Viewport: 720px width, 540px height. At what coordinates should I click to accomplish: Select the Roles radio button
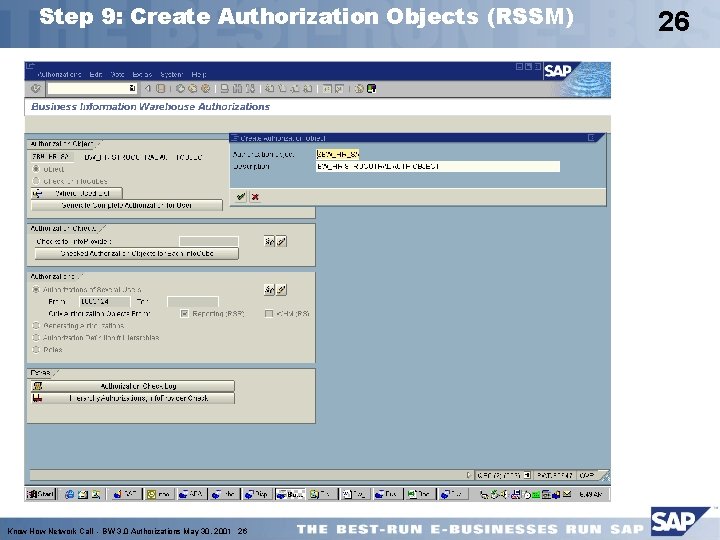pos(36,349)
